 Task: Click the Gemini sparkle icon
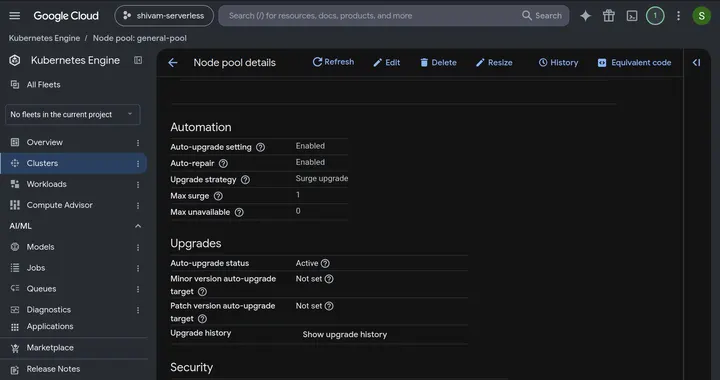585,16
